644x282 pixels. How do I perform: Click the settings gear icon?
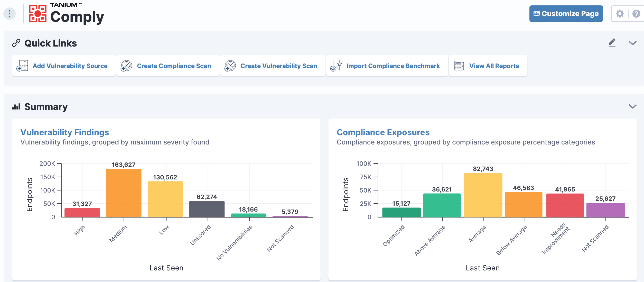pos(621,14)
